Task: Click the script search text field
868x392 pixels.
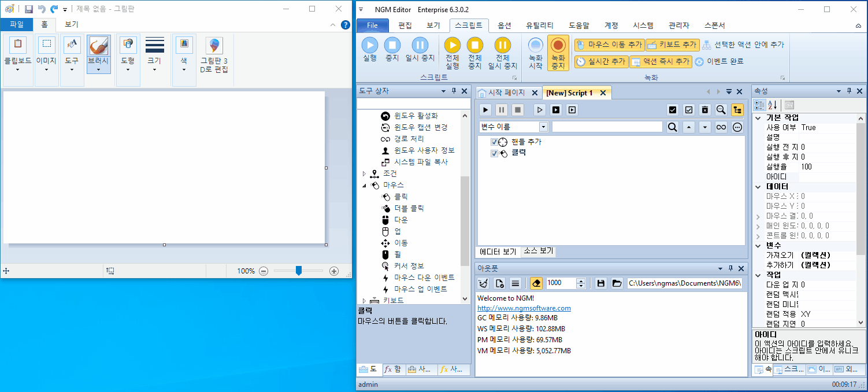Action: coord(607,127)
